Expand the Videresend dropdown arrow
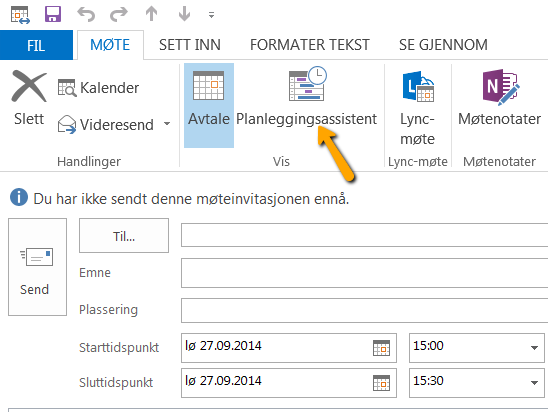The image size is (548, 412). [167, 124]
